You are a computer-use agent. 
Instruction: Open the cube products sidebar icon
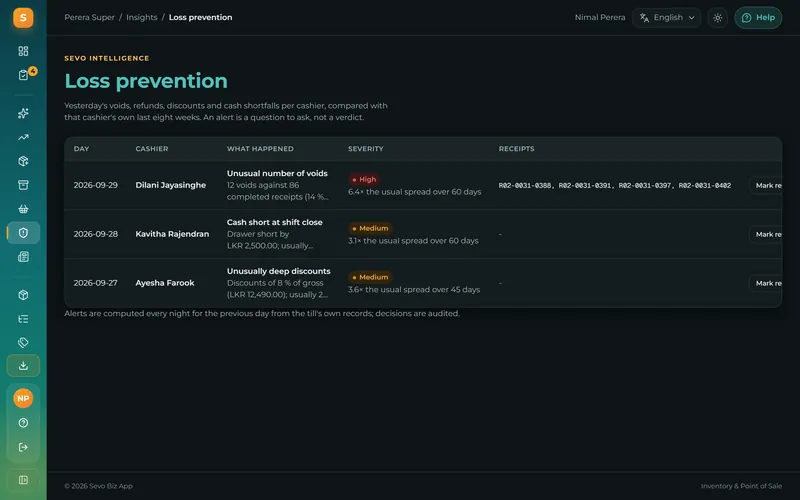click(23, 295)
